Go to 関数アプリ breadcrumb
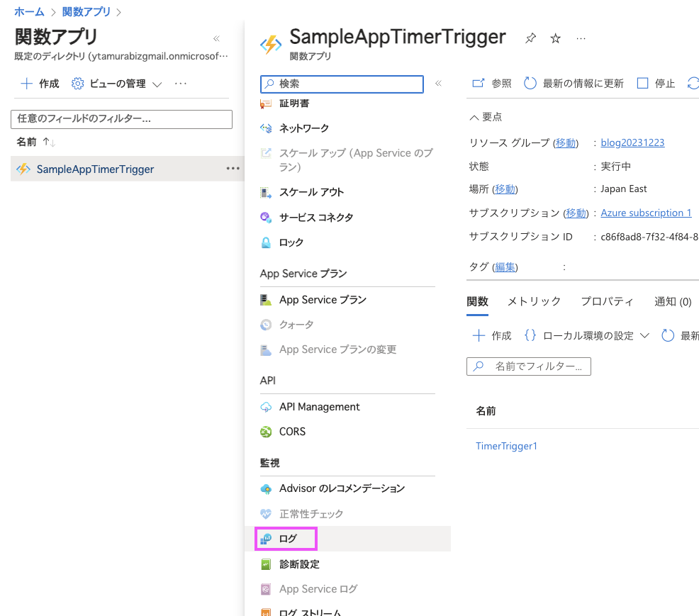This screenshot has width=699, height=616. pyautogui.click(x=86, y=12)
